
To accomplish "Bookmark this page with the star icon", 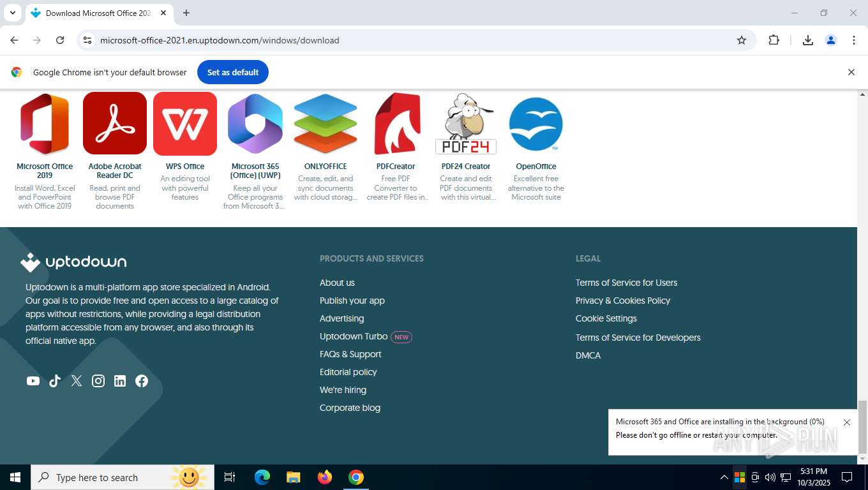I will pos(742,40).
